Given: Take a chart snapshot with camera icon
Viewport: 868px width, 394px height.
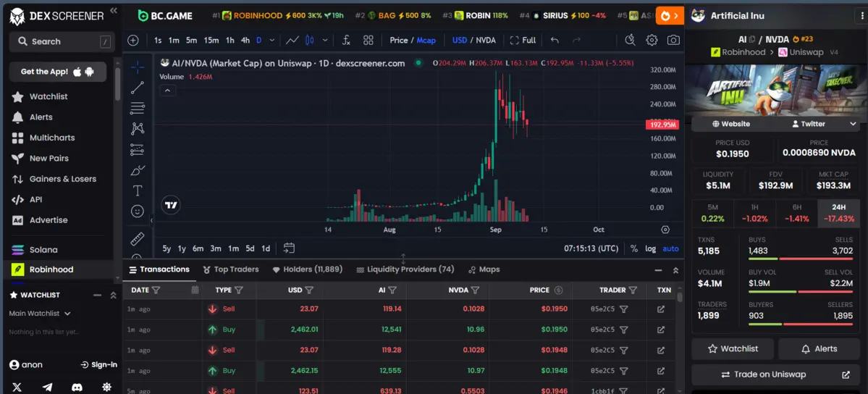Looking at the screenshot, I should [673, 40].
